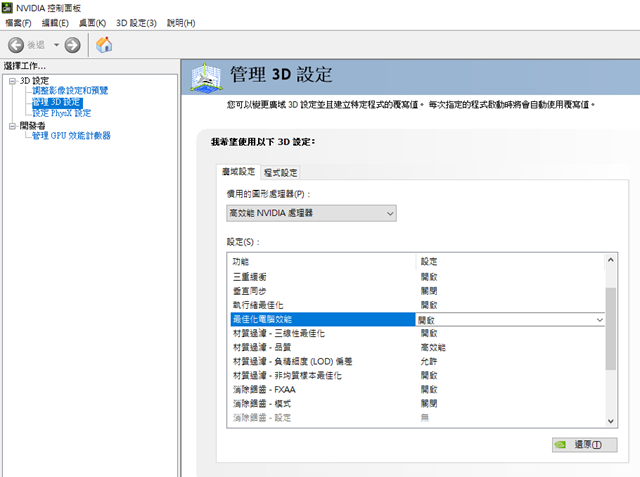Open the 說明(H) menu
The width and height of the screenshot is (640, 477).
(x=181, y=23)
